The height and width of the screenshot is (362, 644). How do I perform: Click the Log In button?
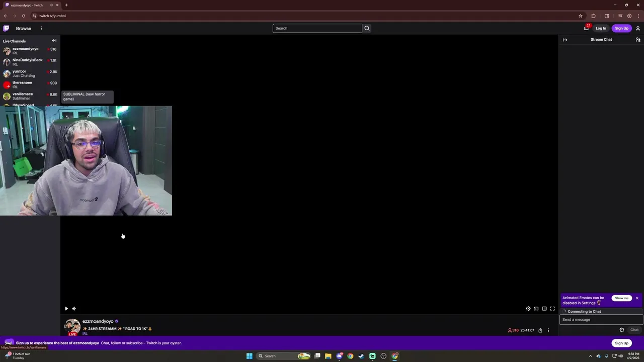click(x=601, y=29)
